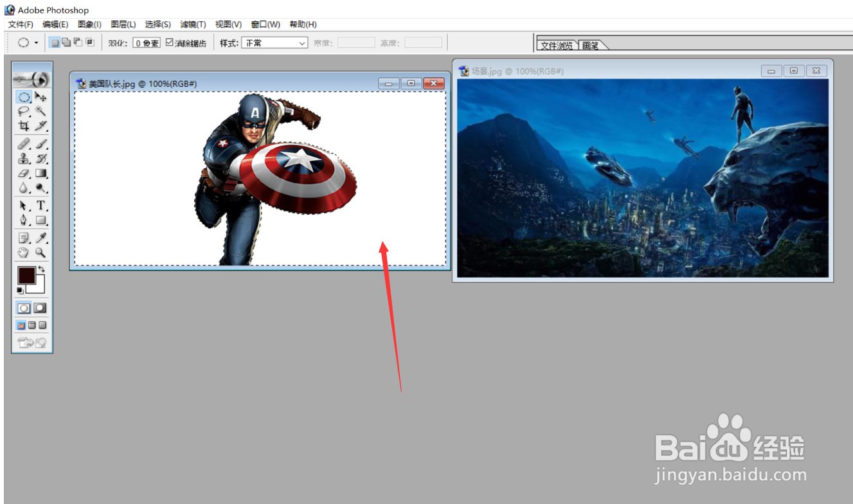853x504 pixels.
Task: Select the Zoom tool
Action: click(40, 253)
